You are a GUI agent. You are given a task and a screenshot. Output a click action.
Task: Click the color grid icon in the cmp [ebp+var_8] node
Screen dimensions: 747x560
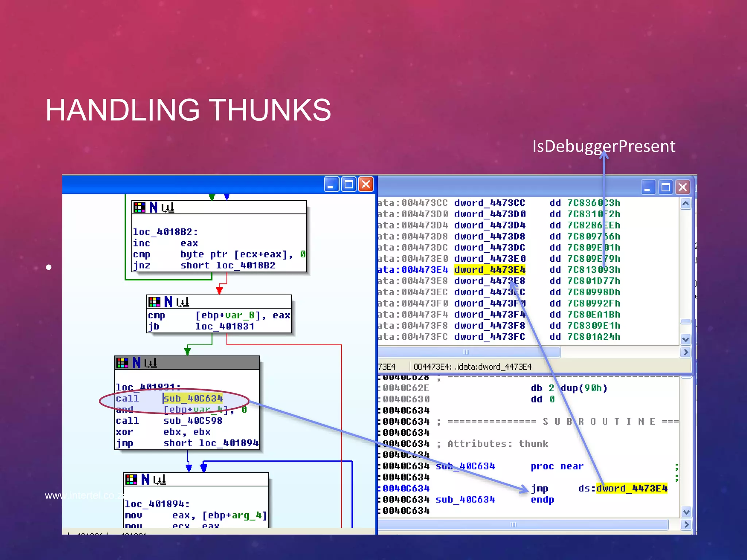154,302
